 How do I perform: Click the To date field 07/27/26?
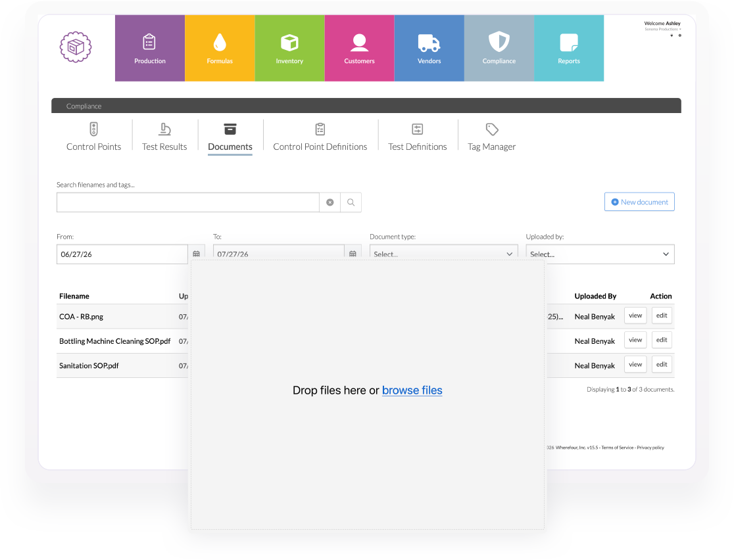coord(278,252)
